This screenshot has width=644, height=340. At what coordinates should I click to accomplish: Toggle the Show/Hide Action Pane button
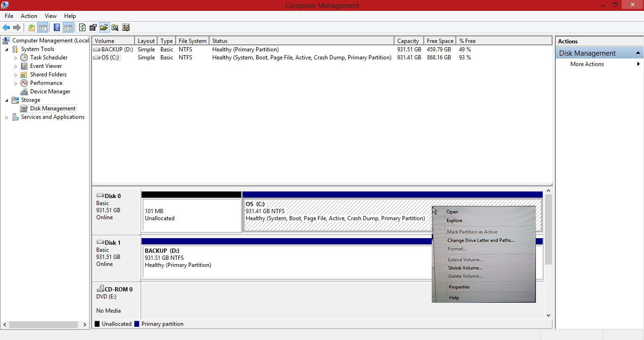[x=68, y=27]
